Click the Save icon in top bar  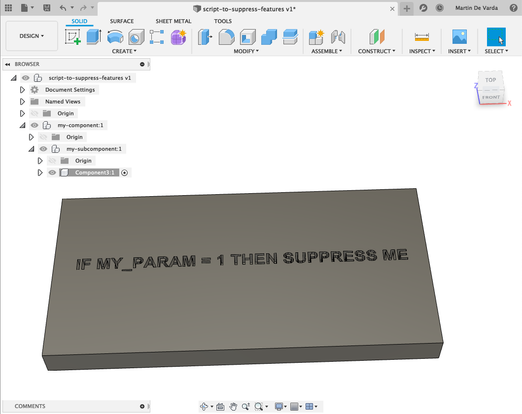coord(47,8)
